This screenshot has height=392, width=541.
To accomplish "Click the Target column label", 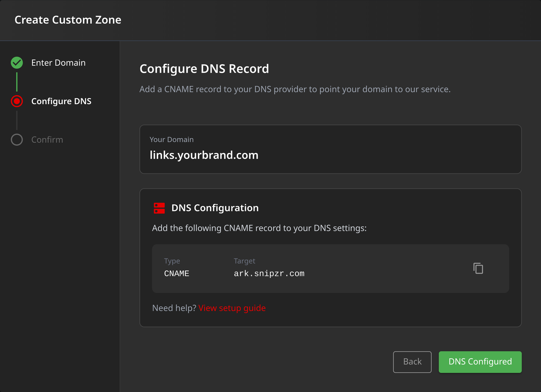I will [244, 261].
